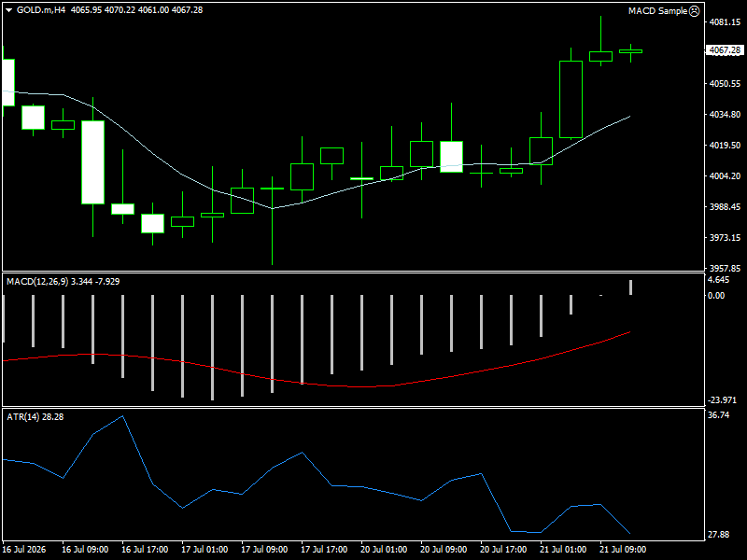747x560 pixels.
Task: Click the 3973.15 price scale value
Action: pos(725,237)
